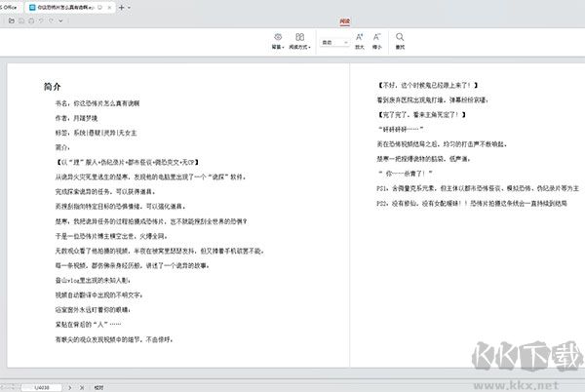This screenshot has height=392, width=585.
Task: Click the save icon in quick toolbar
Action: 21,20
